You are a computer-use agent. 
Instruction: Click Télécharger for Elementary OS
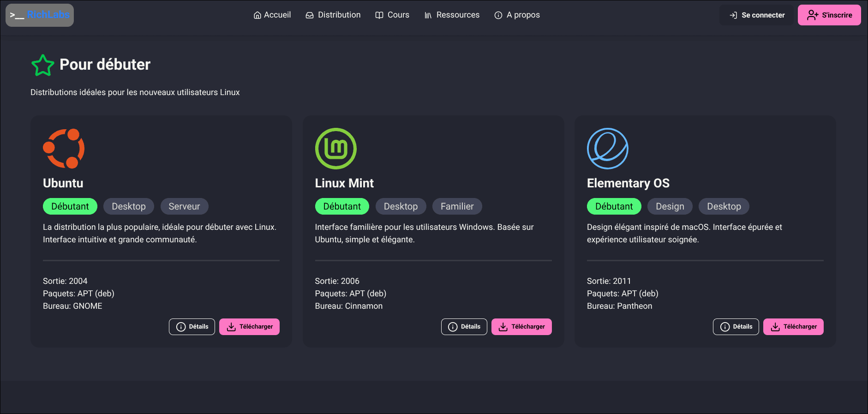pyautogui.click(x=793, y=327)
